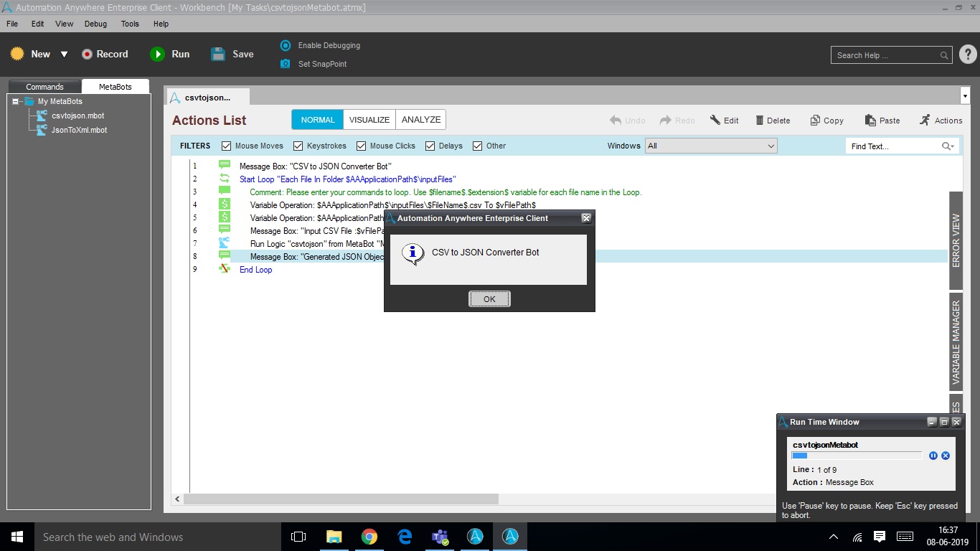The image size is (980, 551).
Task: Collapse the My MetaBots tree node
Action: coord(16,101)
